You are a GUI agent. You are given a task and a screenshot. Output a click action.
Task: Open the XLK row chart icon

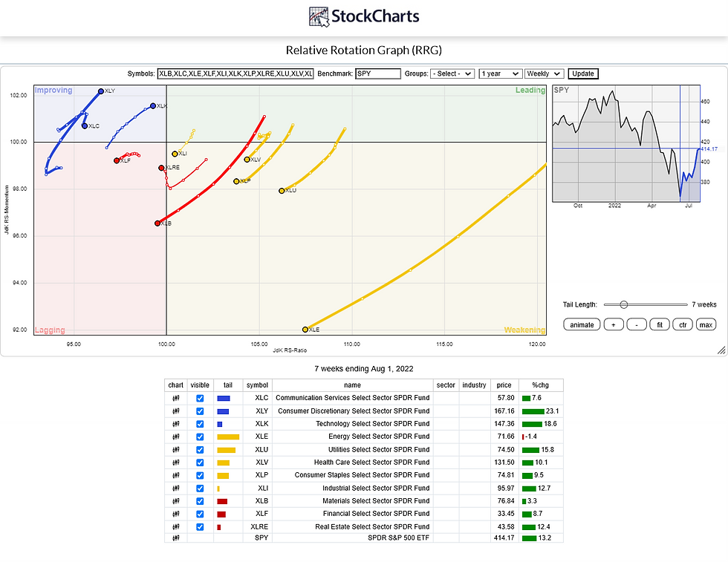coord(176,424)
